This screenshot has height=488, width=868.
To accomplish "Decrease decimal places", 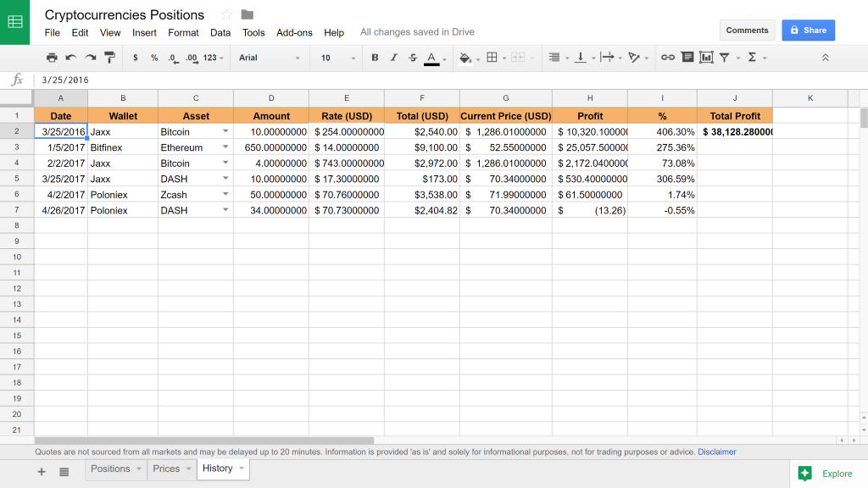I will click(x=173, y=58).
